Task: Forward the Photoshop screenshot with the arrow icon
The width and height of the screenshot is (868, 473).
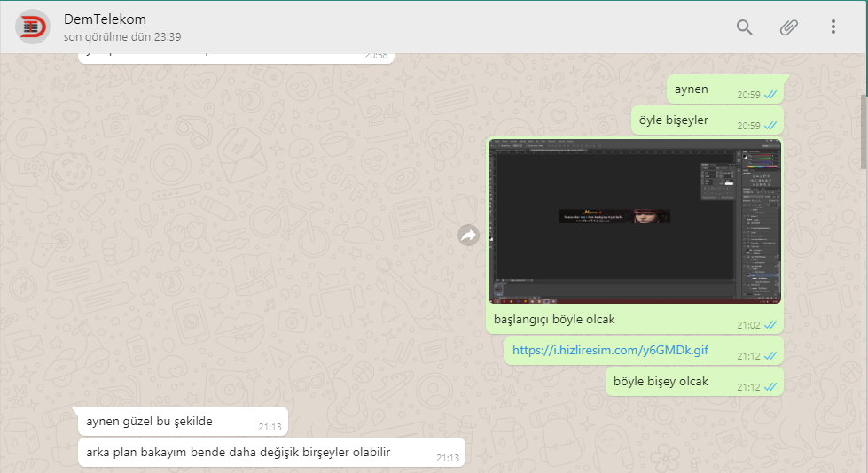Action: click(x=468, y=236)
